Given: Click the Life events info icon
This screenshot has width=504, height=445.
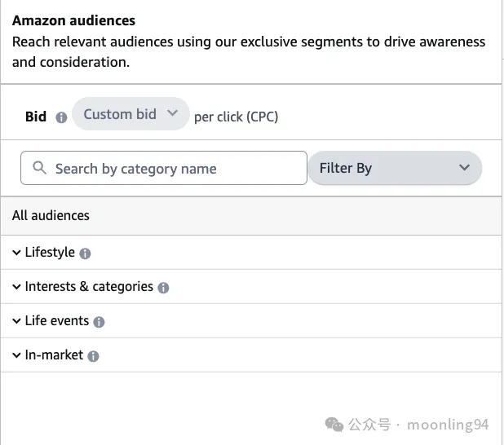Looking at the screenshot, I should (99, 322).
